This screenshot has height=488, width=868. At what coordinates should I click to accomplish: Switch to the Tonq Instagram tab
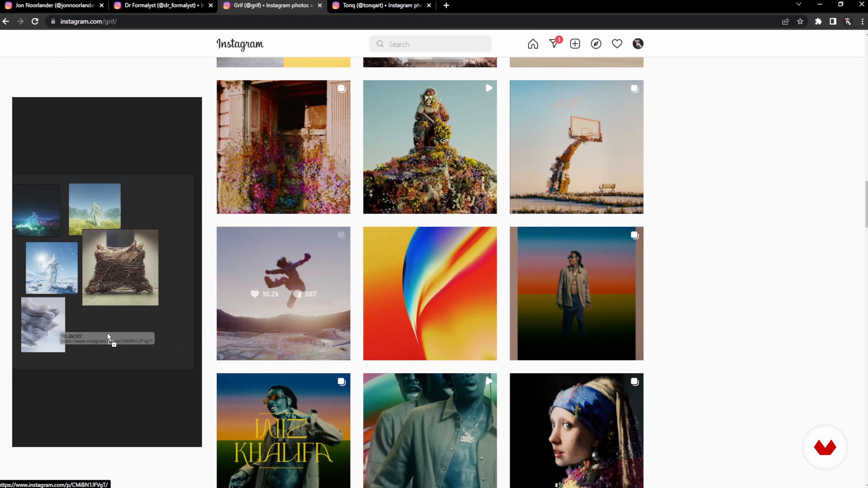point(382,5)
